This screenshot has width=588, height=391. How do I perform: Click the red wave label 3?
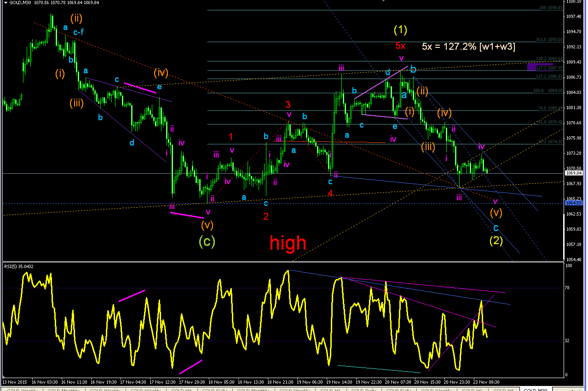coord(288,104)
